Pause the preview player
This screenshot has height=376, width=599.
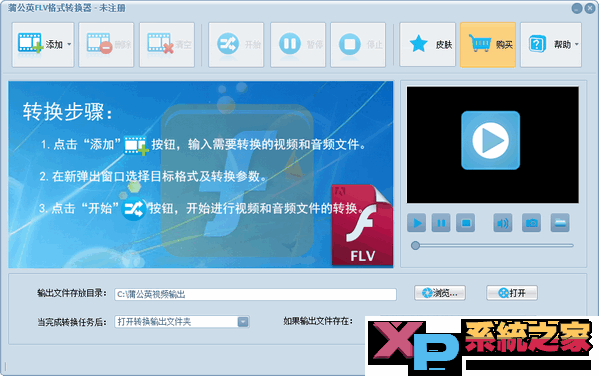click(x=441, y=223)
